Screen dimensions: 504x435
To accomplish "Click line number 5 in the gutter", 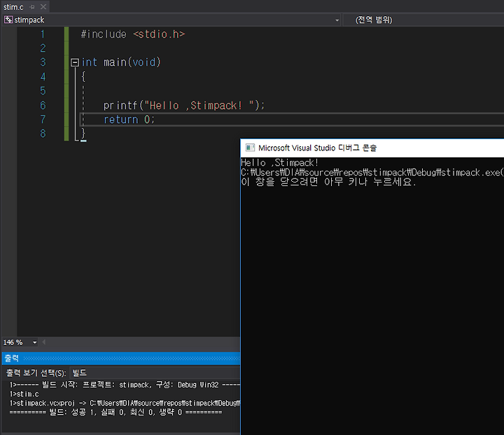I will point(43,91).
